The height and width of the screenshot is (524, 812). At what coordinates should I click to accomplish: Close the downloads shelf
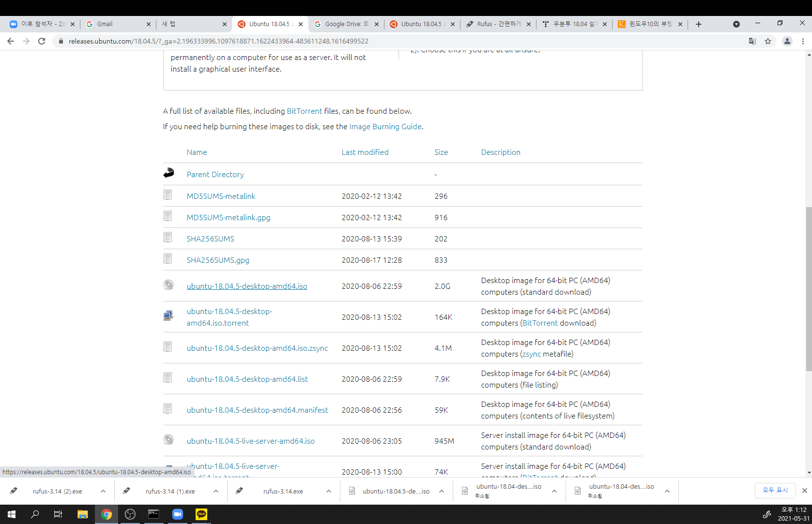(x=805, y=491)
